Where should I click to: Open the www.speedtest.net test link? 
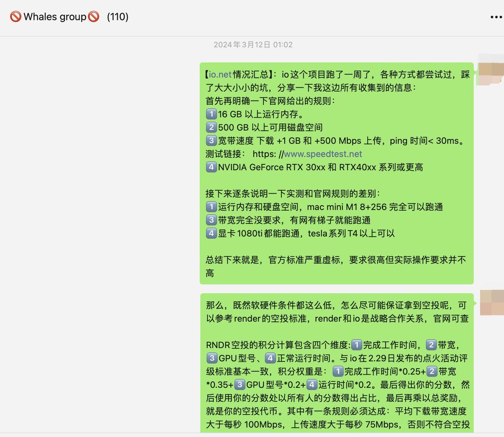coord(323,154)
